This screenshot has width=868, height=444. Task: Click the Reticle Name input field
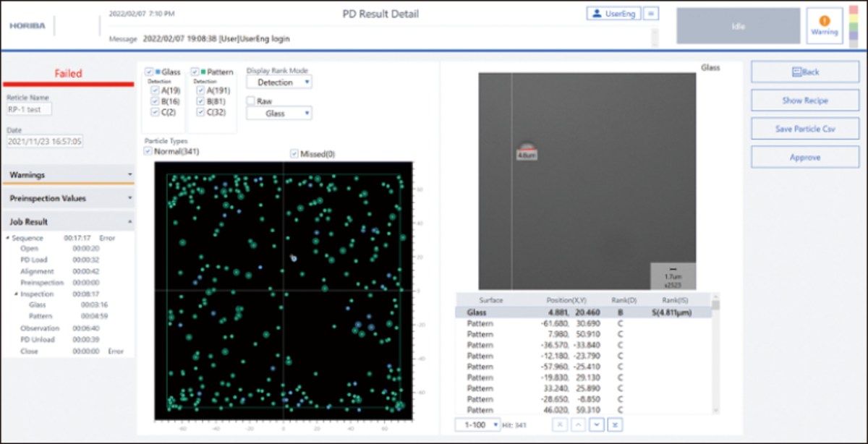click(x=30, y=110)
